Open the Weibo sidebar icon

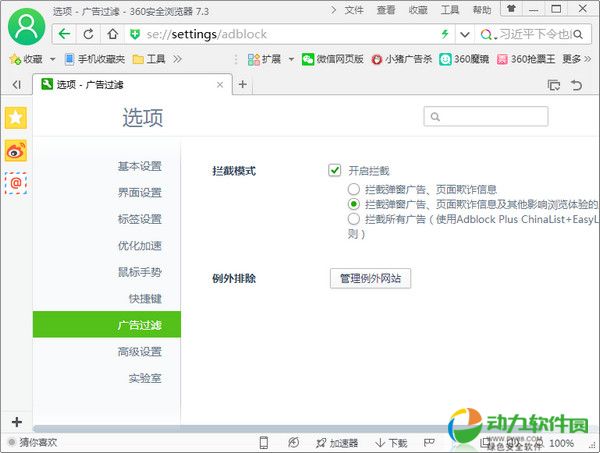click(x=16, y=151)
